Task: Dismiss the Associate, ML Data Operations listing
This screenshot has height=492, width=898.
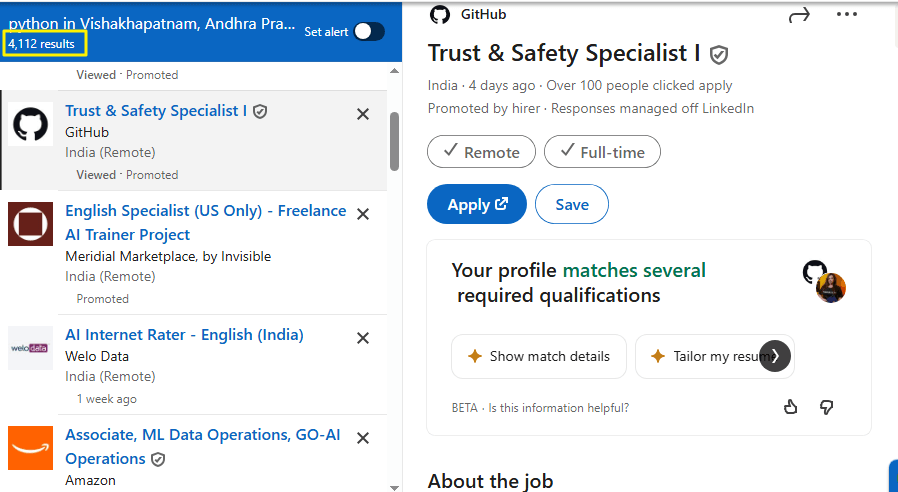Action: tap(363, 438)
